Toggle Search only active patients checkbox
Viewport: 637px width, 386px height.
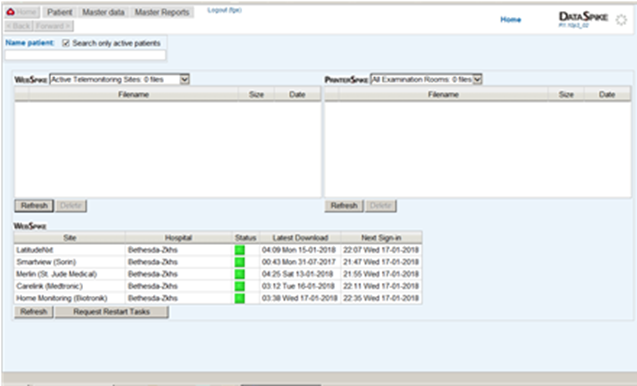(66, 43)
